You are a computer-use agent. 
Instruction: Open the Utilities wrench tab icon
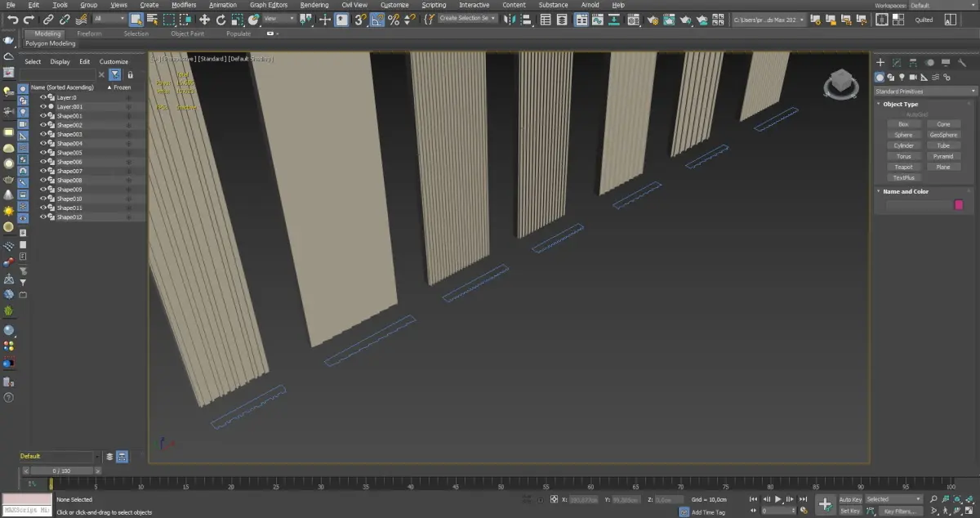click(961, 62)
